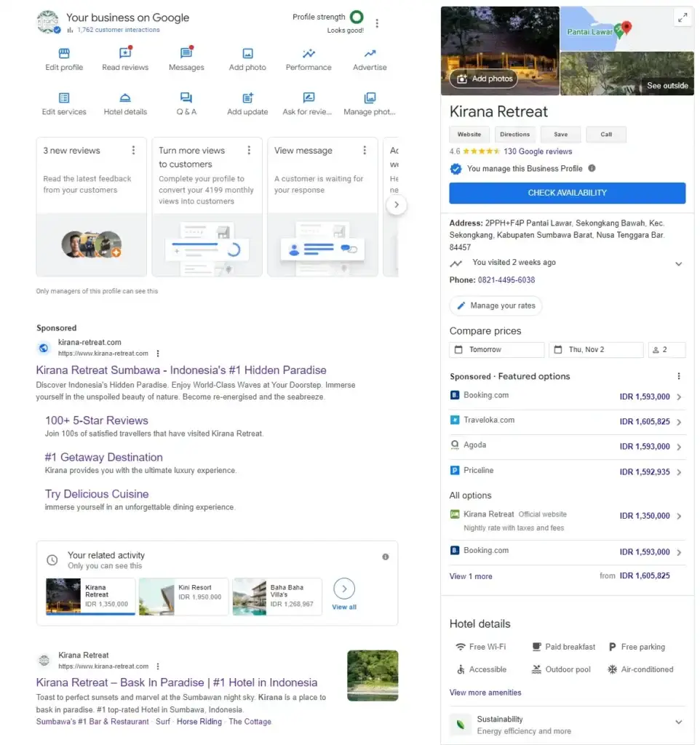Click the Advertise icon
The image size is (700, 745).
click(369, 54)
